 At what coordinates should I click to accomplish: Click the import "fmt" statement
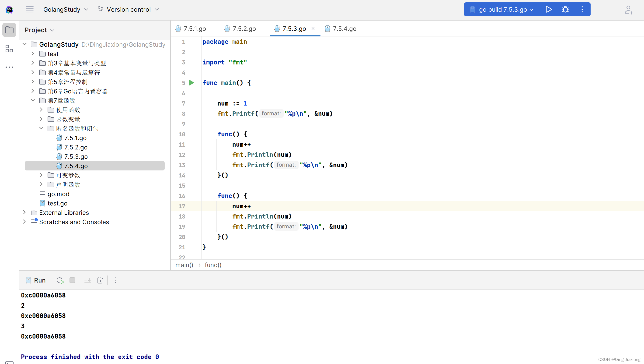(225, 62)
